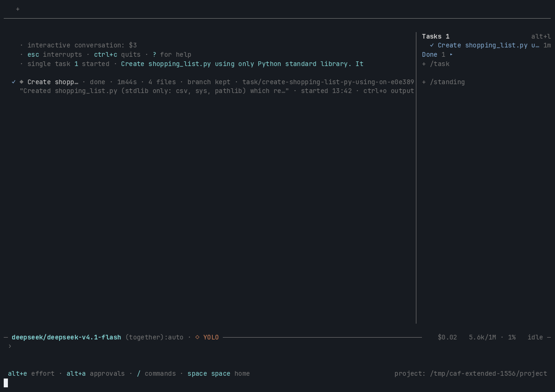Viewport: 555px width, 392px height.
Task: Click the / commands shortcut
Action: 156,373
